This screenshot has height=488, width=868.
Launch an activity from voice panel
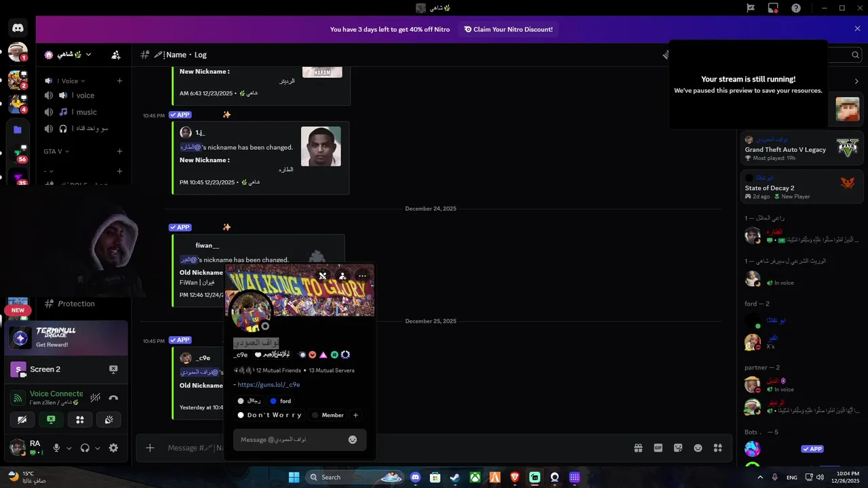pyautogui.click(x=80, y=420)
